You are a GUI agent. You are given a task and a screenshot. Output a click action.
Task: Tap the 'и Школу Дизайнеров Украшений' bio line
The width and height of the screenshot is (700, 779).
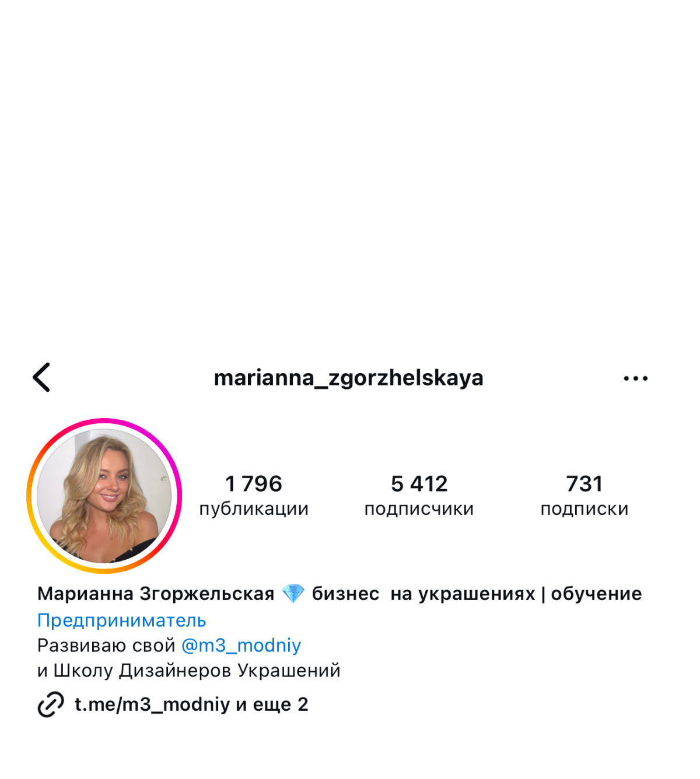point(189,671)
